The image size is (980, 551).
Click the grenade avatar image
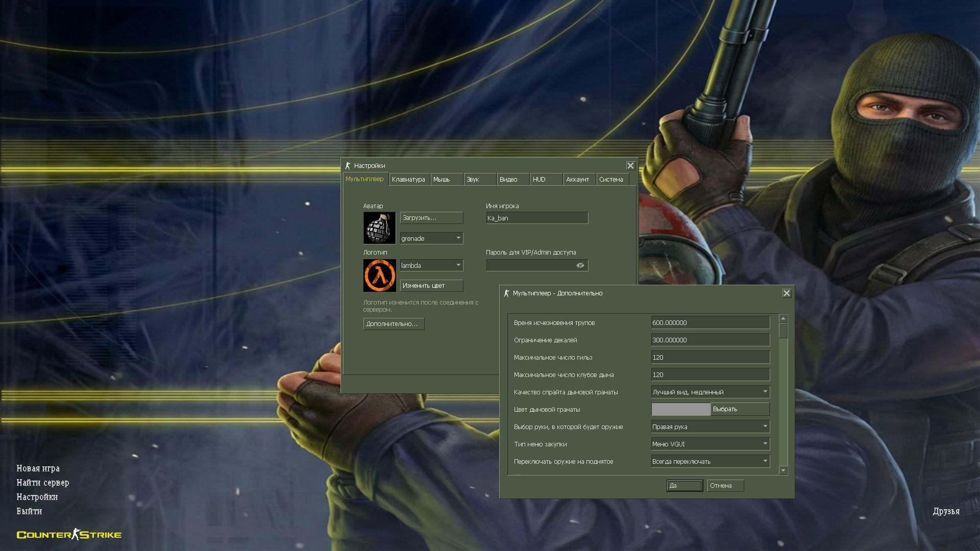(x=379, y=228)
